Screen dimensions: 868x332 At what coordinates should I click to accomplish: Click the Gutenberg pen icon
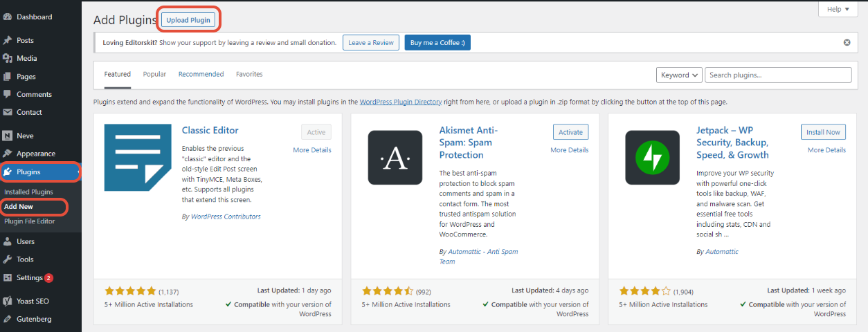(8, 319)
